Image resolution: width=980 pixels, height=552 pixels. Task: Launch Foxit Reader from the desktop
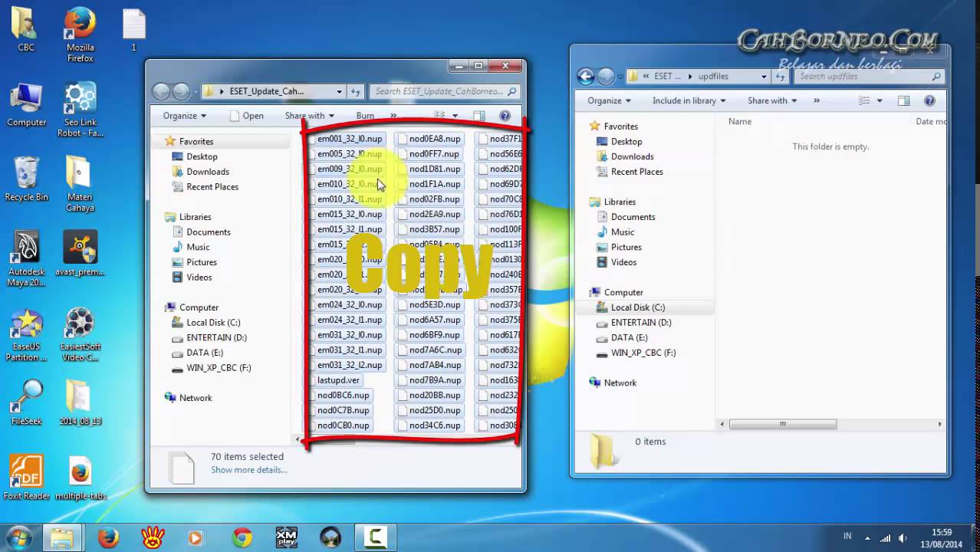[26, 477]
